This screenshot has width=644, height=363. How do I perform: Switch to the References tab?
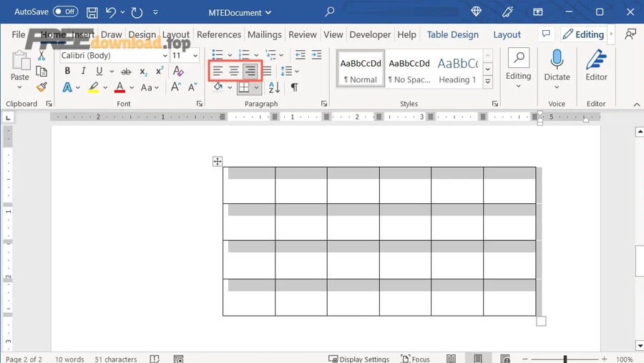(218, 34)
